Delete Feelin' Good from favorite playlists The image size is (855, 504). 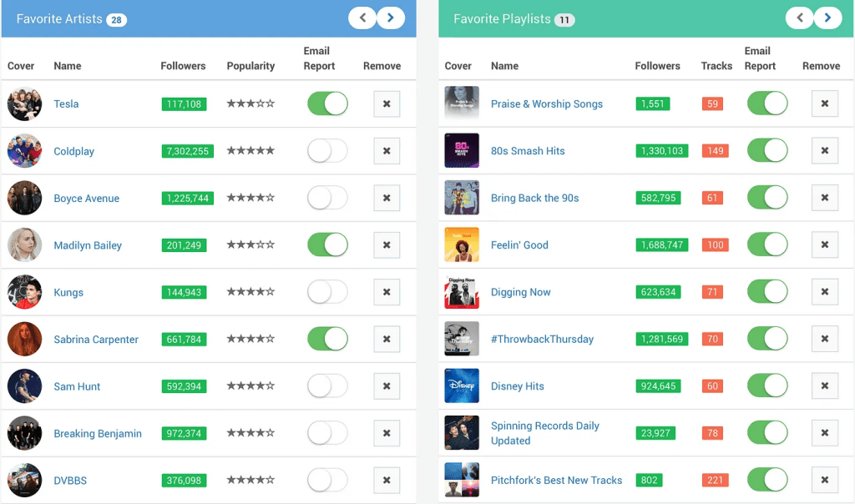pos(824,244)
